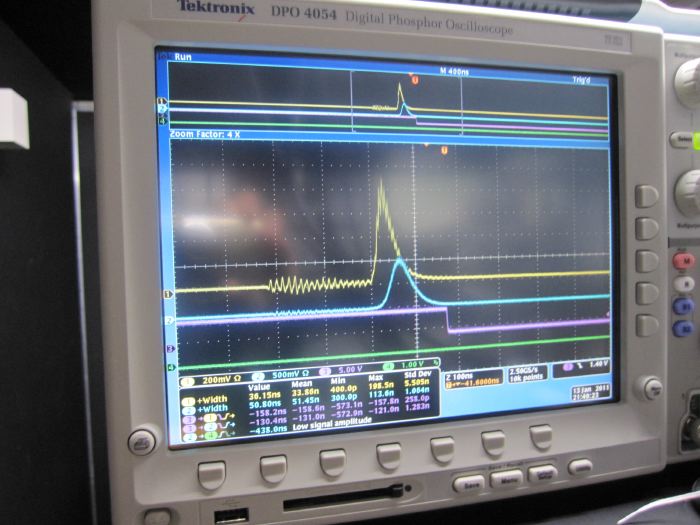Image resolution: width=700 pixels, height=525 pixels.
Task: Click the zoom window in overview waveform
Action: click(405, 102)
